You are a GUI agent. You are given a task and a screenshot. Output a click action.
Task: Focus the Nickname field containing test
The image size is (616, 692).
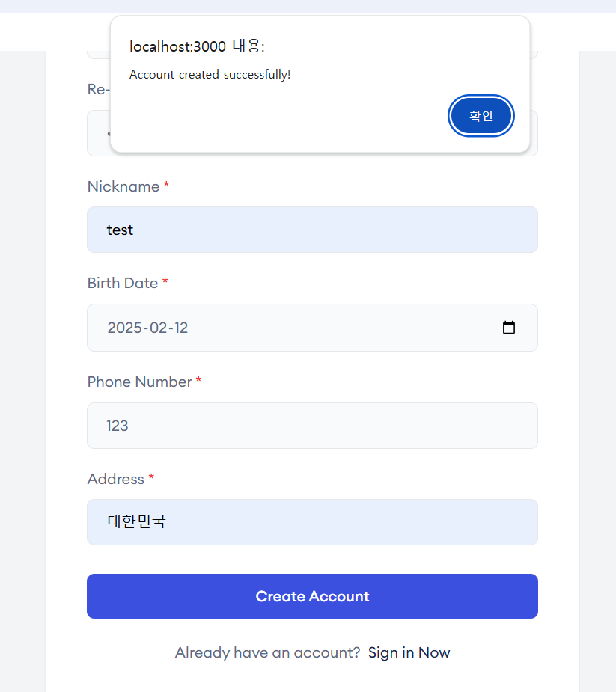tap(312, 230)
